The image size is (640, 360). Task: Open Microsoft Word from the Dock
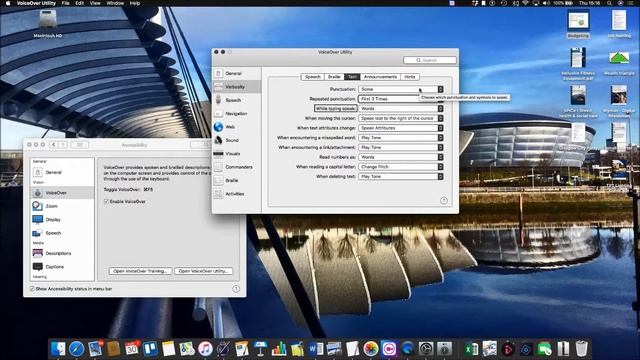(x=316, y=349)
